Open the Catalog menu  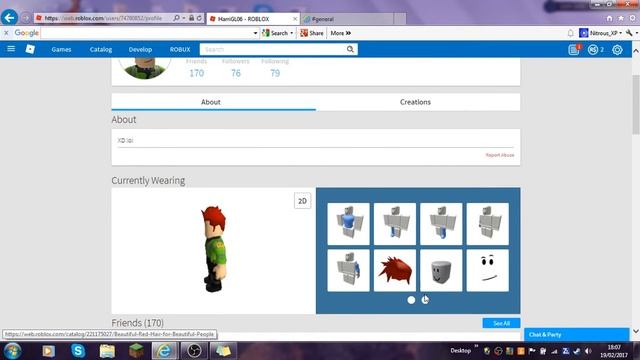101,49
